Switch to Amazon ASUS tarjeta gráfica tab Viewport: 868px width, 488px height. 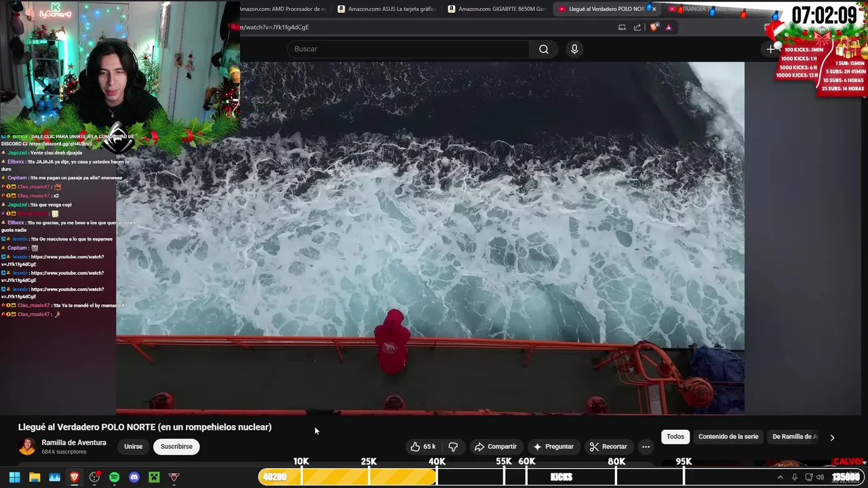click(387, 9)
